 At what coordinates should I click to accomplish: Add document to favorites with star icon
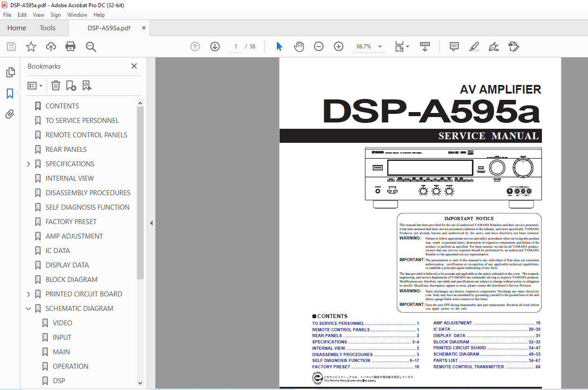click(31, 47)
